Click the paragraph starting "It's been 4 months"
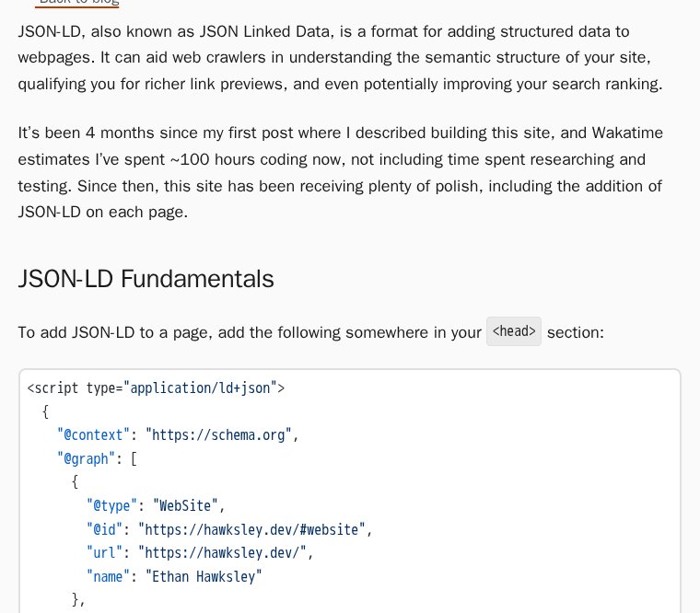Screen dimensions: 700x613 tap(340, 173)
